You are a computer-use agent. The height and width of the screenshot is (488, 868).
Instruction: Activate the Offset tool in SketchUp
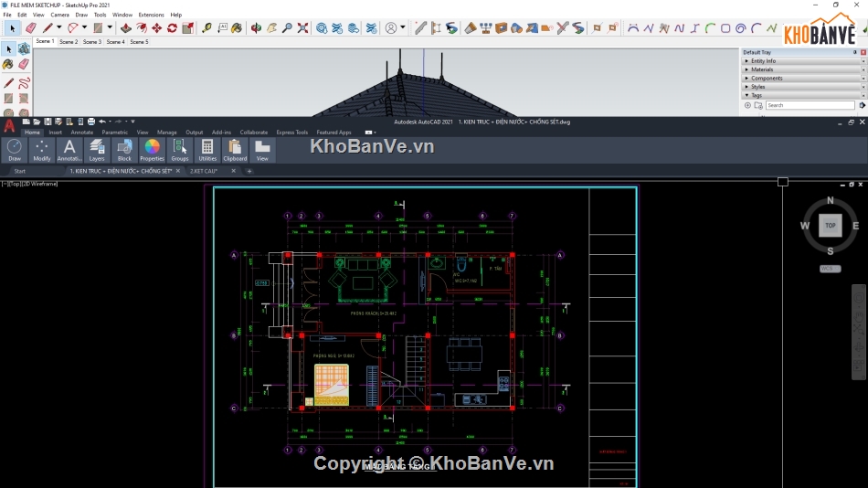(142, 27)
